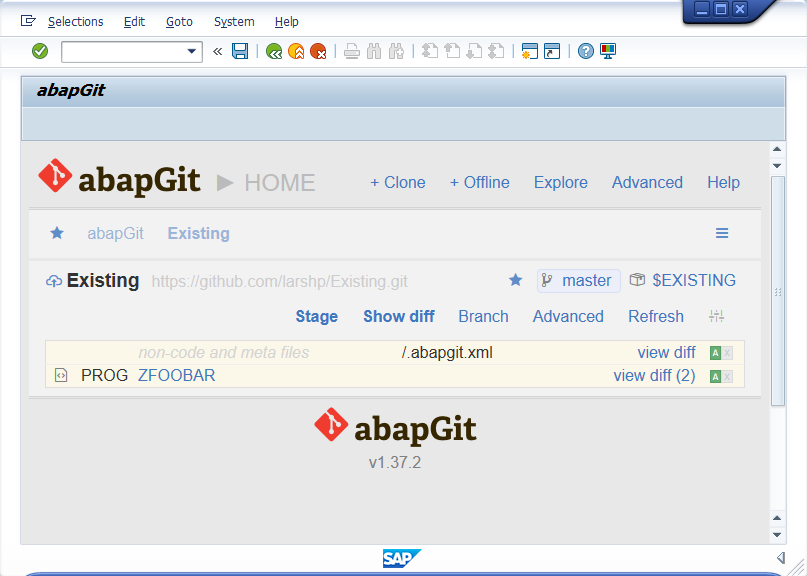Screen dimensions: 807x576
Task: Open the window menu icon left of Selections
Action: pyautogui.click(x=28, y=21)
